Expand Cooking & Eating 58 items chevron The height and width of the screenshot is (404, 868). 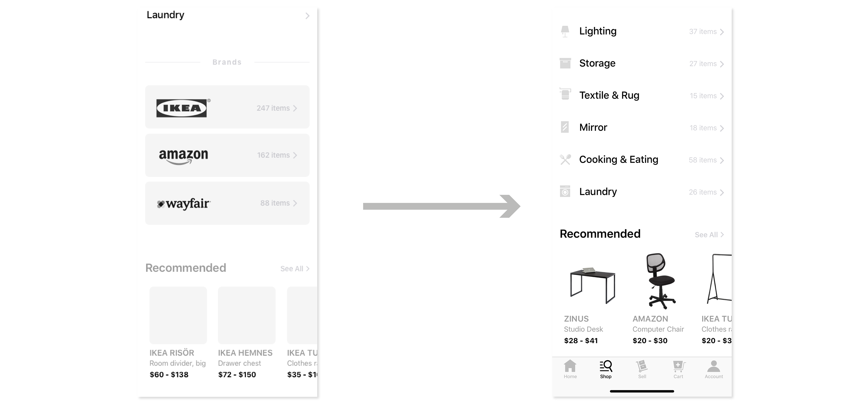(x=722, y=160)
